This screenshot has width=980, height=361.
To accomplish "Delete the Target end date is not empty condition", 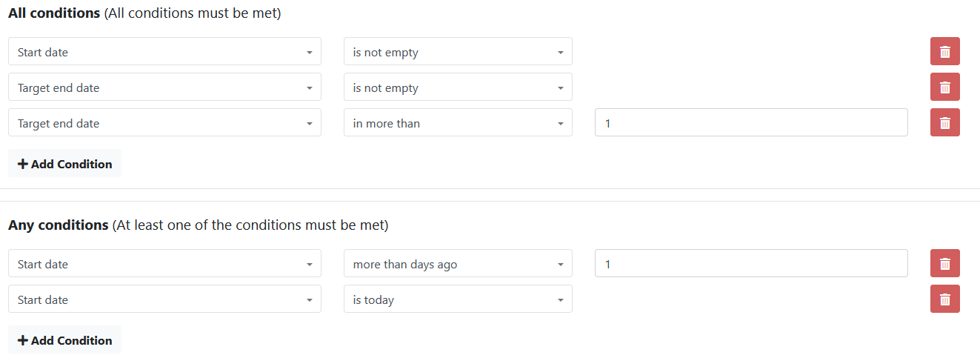I will 944,87.
